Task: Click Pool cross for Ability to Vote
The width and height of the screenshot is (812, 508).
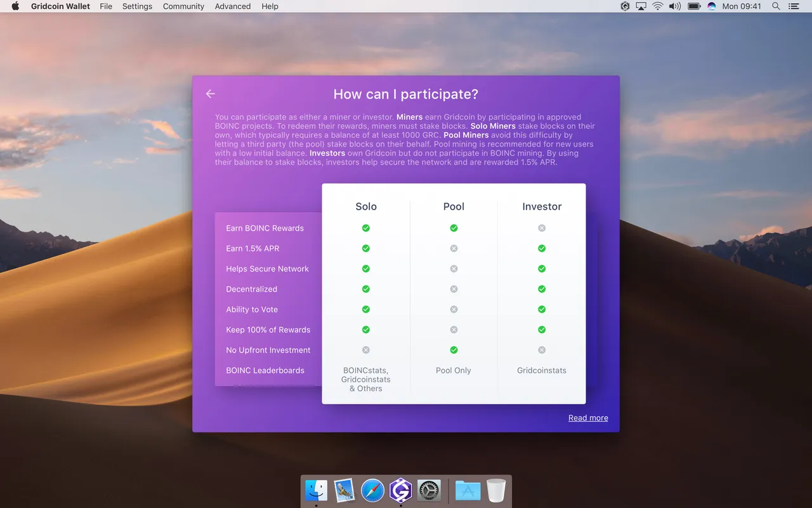Action: [454, 309]
